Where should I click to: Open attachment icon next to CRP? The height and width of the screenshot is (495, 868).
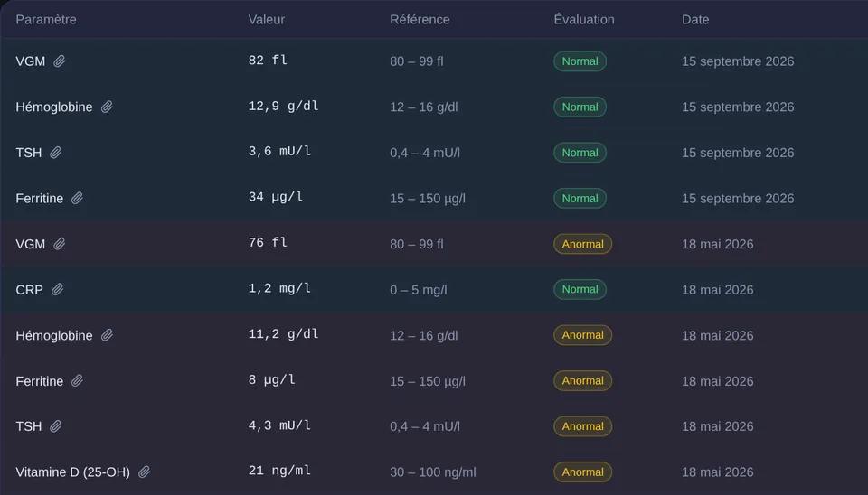coord(57,289)
